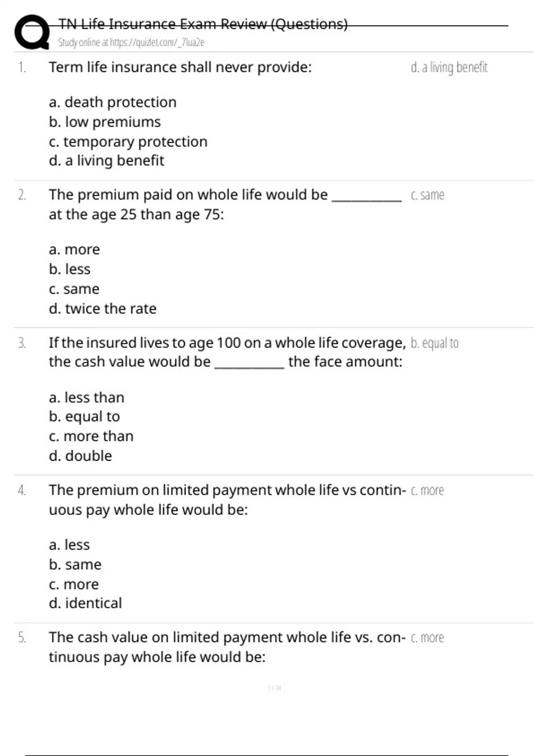Image resolution: width=534 pixels, height=756 pixels.
Task: Click the page number indicator at bottom
Action: (274, 688)
